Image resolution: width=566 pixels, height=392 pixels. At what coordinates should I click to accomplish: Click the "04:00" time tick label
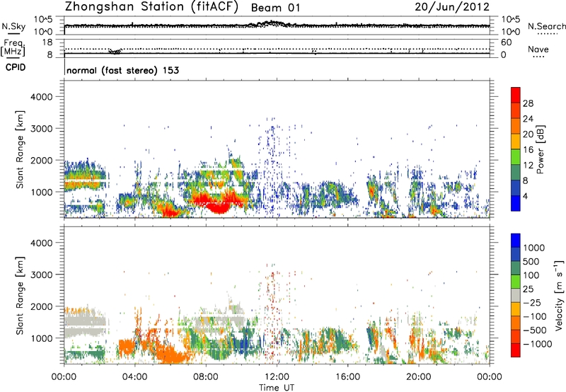point(134,377)
